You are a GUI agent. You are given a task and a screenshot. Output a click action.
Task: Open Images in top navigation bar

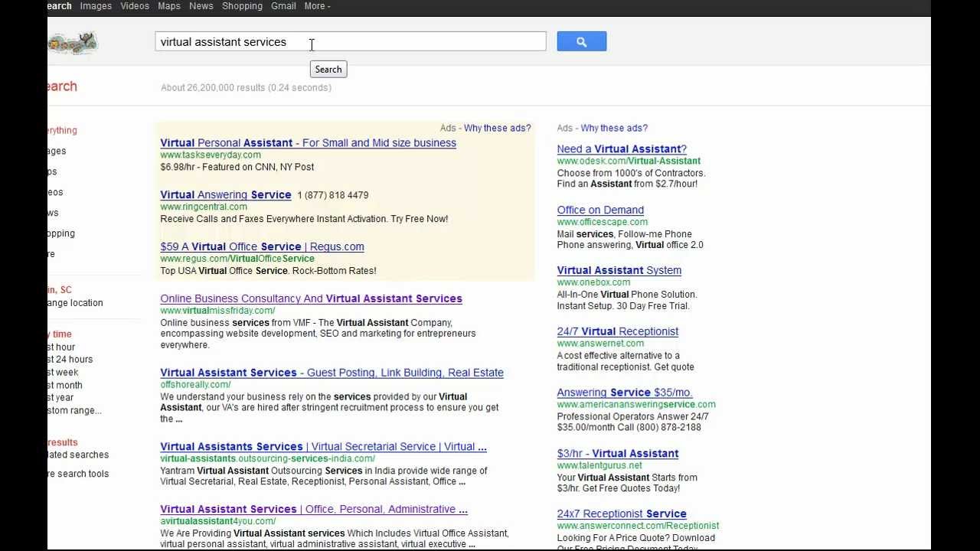click(96, 6)
